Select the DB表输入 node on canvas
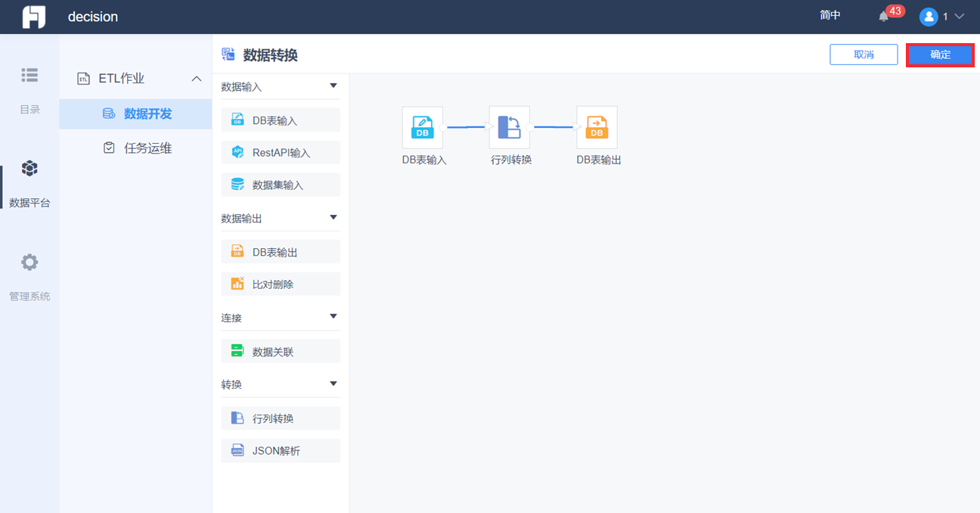This screenshot has width=980, height=513. tap(422, 127)
